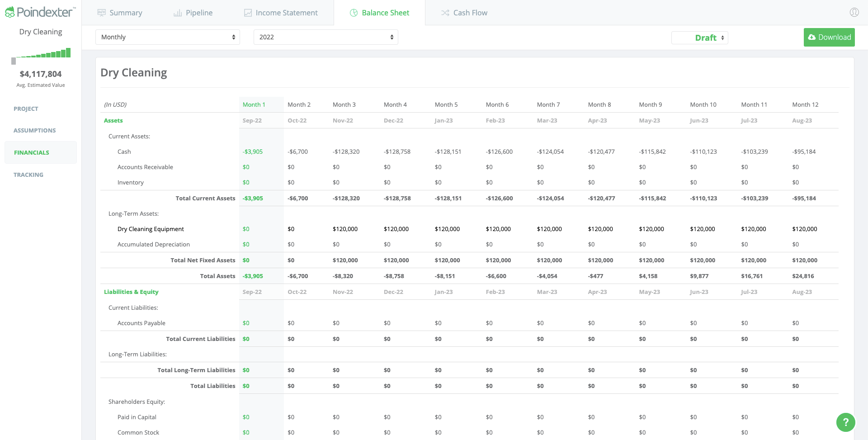Open the user profile icon
The image size is (868, 440).
[x=854, y=12]
